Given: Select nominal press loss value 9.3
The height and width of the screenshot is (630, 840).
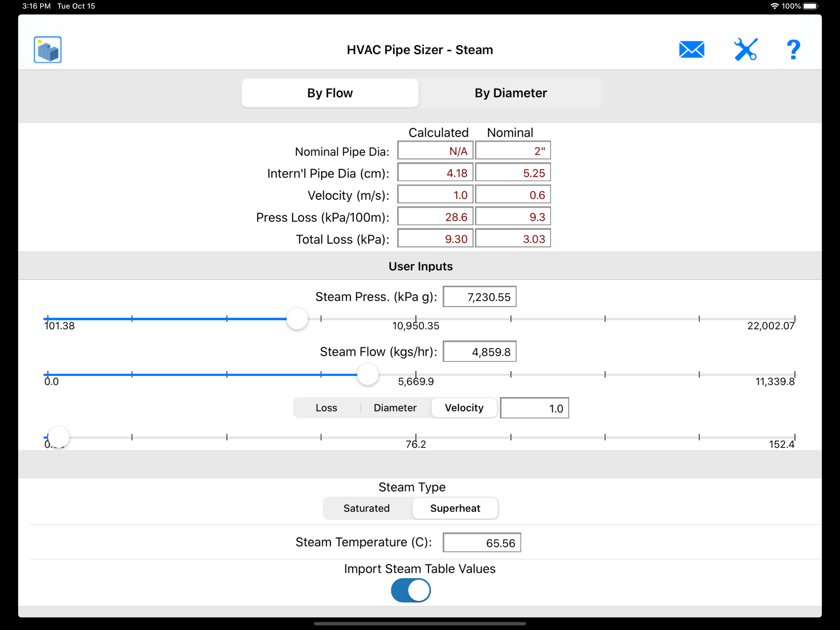Looking at the screenshot, I should pyautogui.click(x=513, y=217).
